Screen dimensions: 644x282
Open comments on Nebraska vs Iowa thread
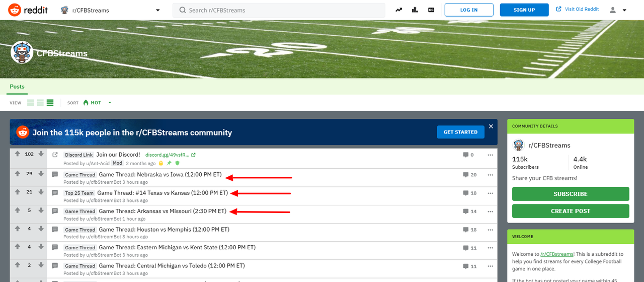click(470, 175)
